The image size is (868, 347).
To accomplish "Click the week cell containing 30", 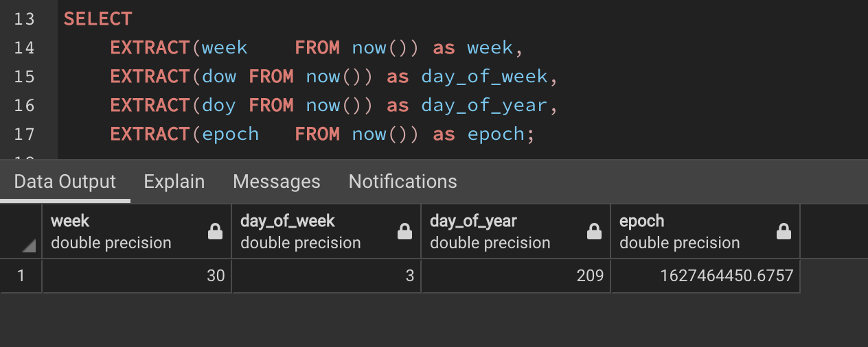I will (137, 276).
